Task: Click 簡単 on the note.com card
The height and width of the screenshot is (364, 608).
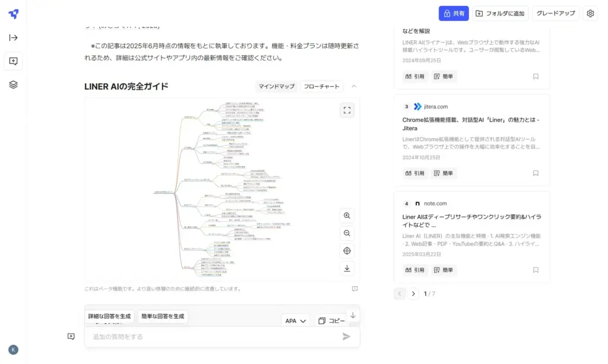Action: coord(444,270)
